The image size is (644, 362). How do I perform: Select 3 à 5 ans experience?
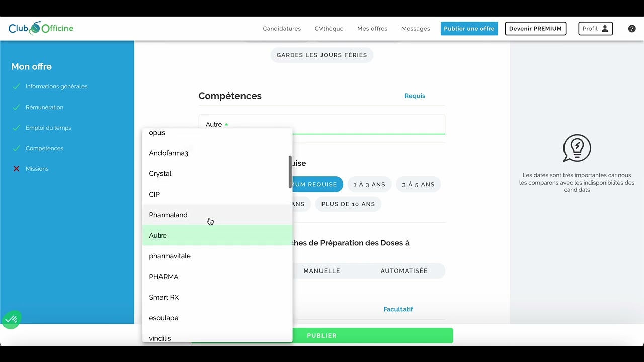pos(418,185)
